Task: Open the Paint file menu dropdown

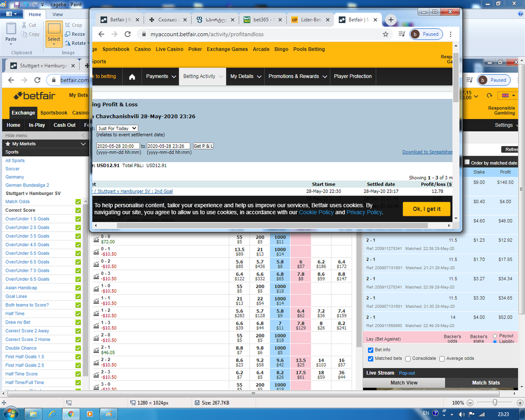Action: point(11,14)
